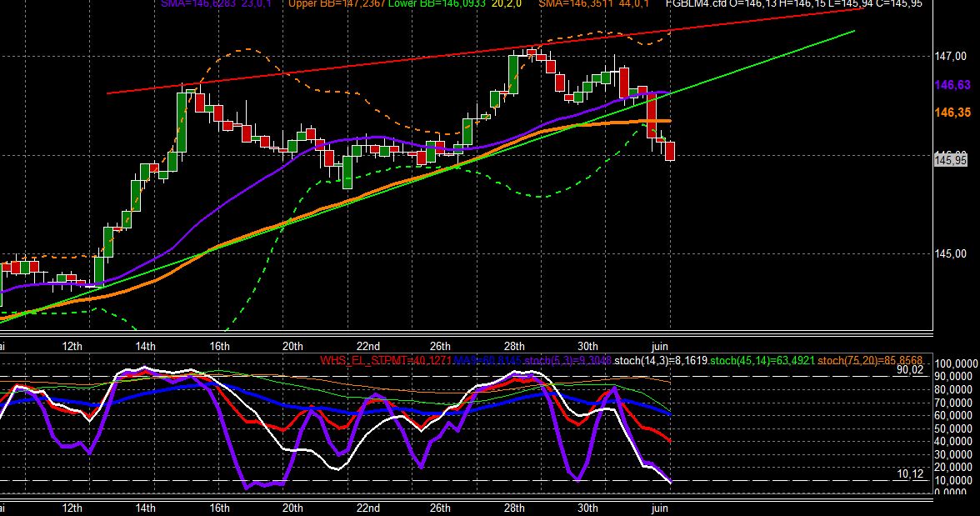The width and height of the screenshot is (980, 516).
Task: Click the purple 146,63 price axis value
Action: [x=952, y=85]
